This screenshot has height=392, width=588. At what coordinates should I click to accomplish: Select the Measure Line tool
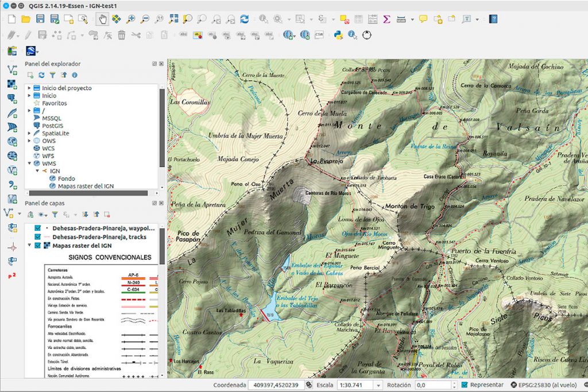(400, 18)
